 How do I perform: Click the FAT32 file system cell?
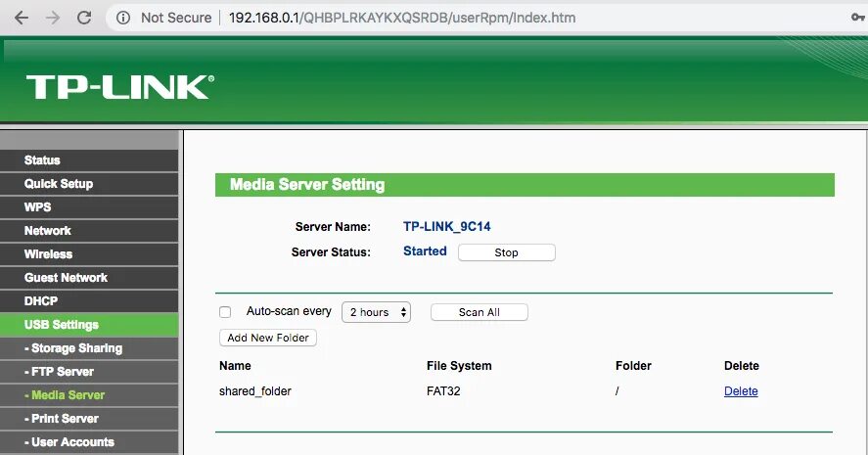tap(443, 391)
